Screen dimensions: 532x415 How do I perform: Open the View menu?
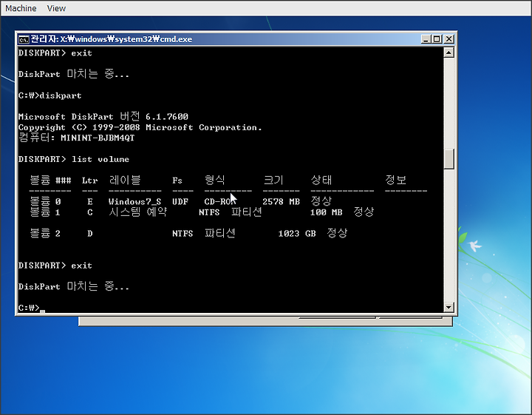click(56, 8)
